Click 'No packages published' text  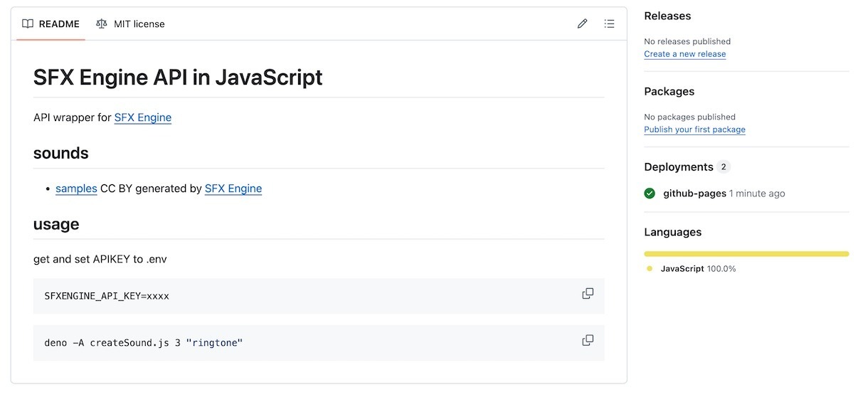point(689,117)
